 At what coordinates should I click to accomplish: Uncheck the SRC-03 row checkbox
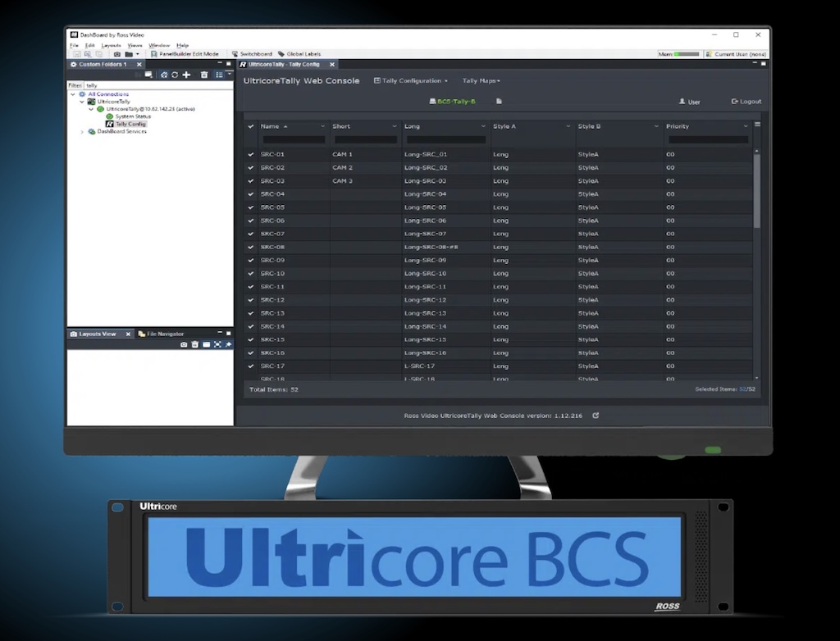tap(251, 181)
